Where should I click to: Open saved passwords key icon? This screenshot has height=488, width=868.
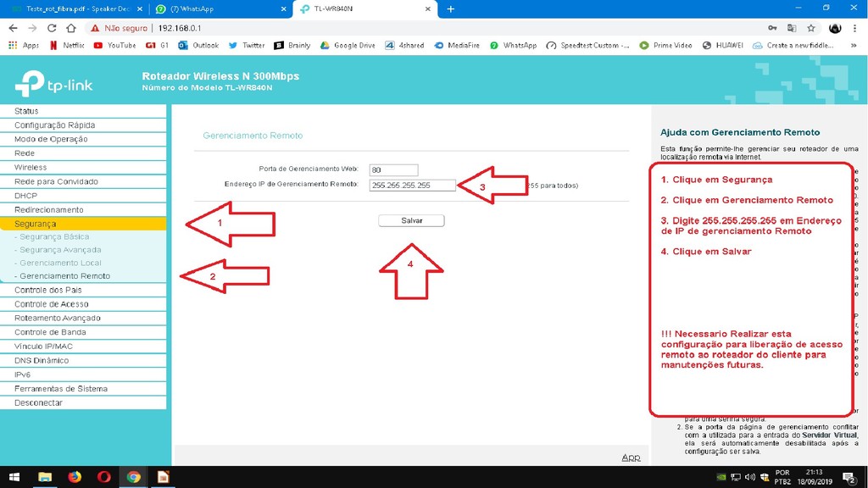coord(772,28)
